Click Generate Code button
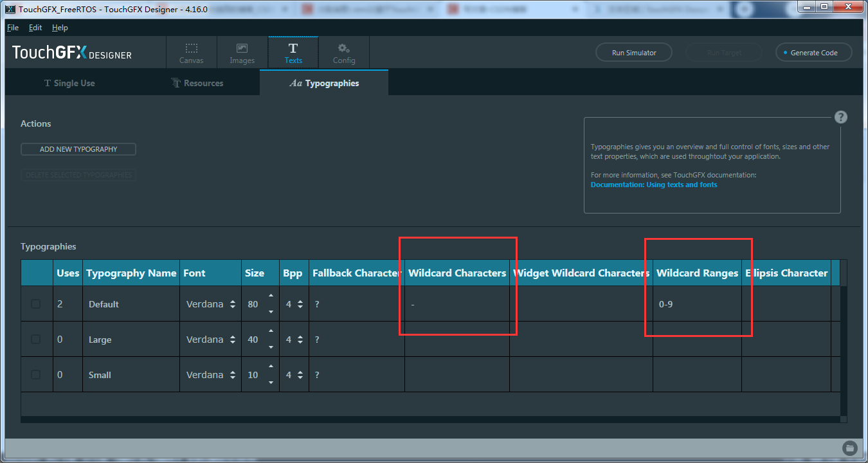Viewport: 868px width, 463px height. tap(814, 53)
